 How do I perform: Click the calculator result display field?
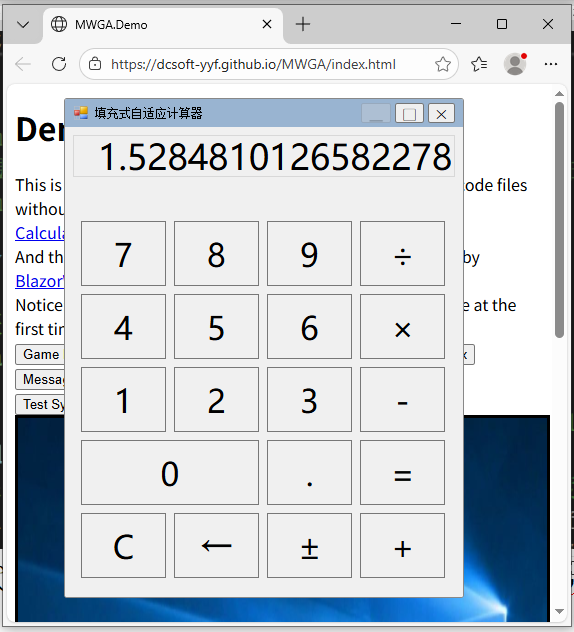(x=264, y=156)
